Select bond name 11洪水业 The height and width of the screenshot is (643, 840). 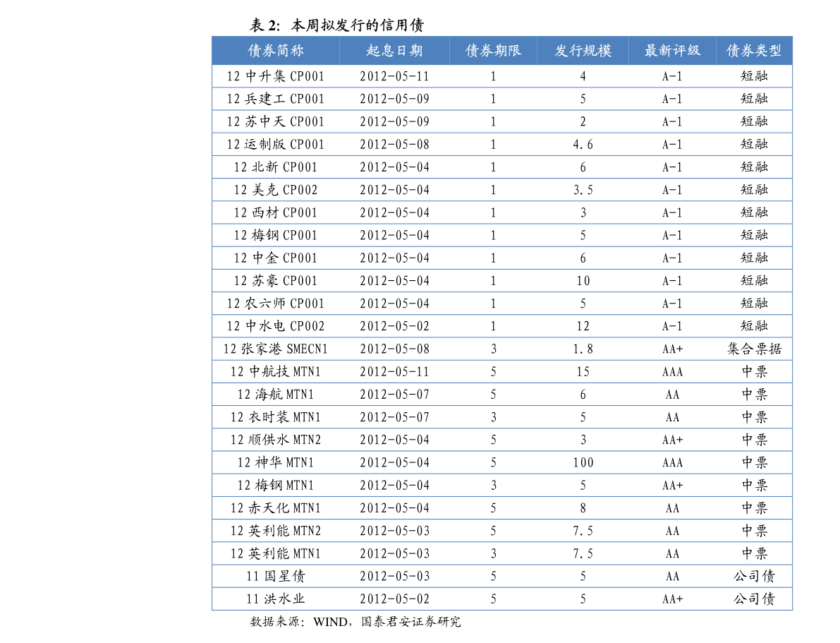pyautogui.click(x=276, y=599)
